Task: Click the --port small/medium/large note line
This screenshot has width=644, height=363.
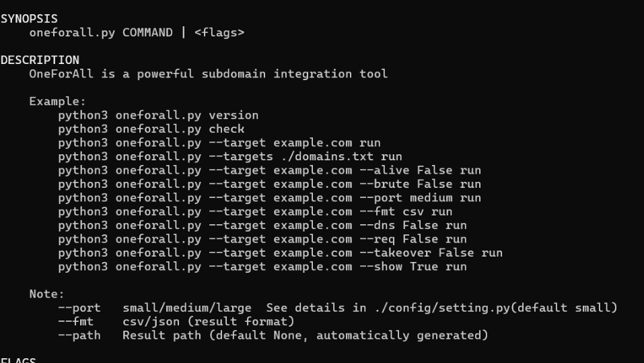Action: [338, 308]
